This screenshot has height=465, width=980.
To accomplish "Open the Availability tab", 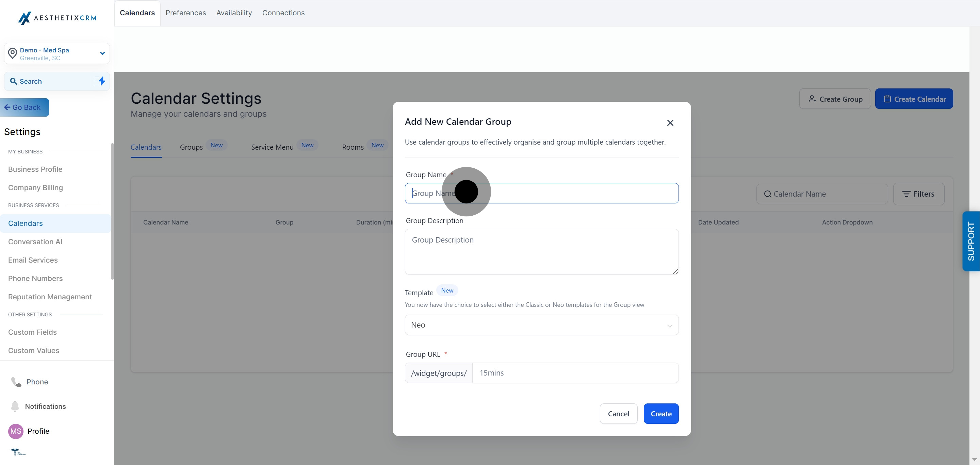I will (x=234, y=13).
